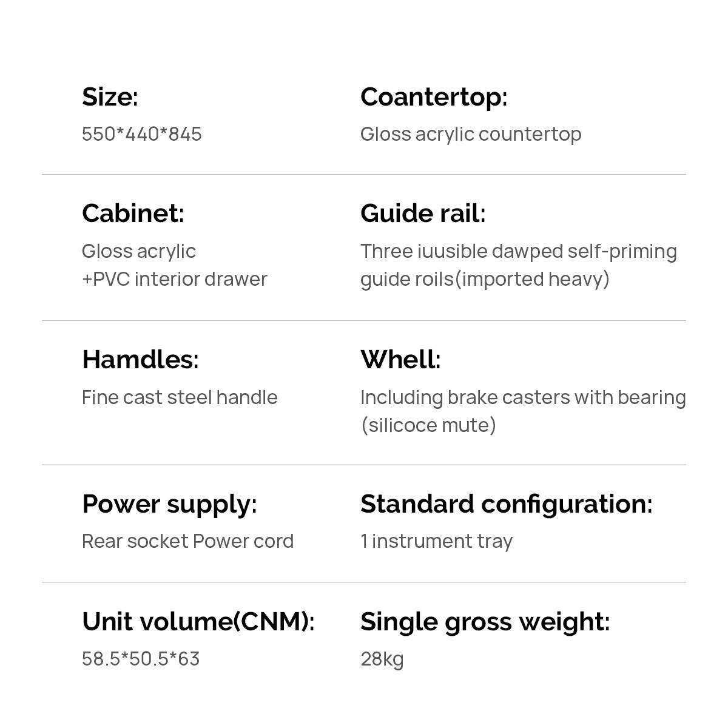The image size is (728, 728).
Task: Select the self-priming guide rails description
Action: pos(518,265)
